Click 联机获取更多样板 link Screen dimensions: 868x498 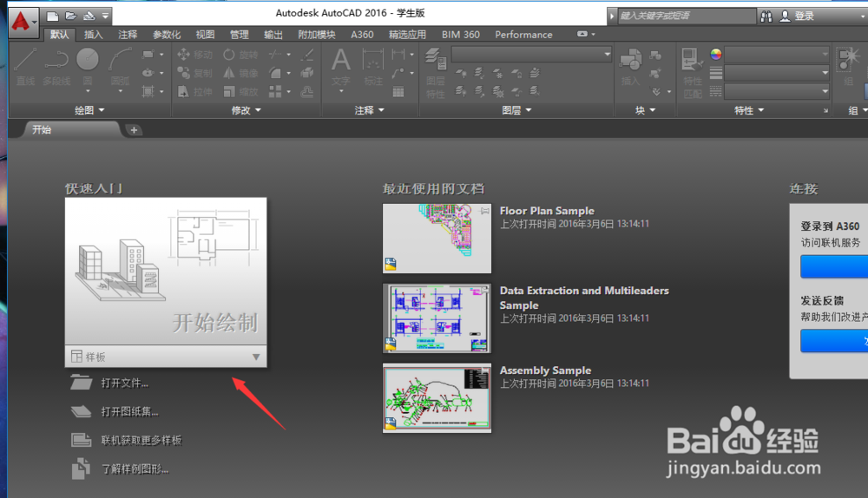141,441
